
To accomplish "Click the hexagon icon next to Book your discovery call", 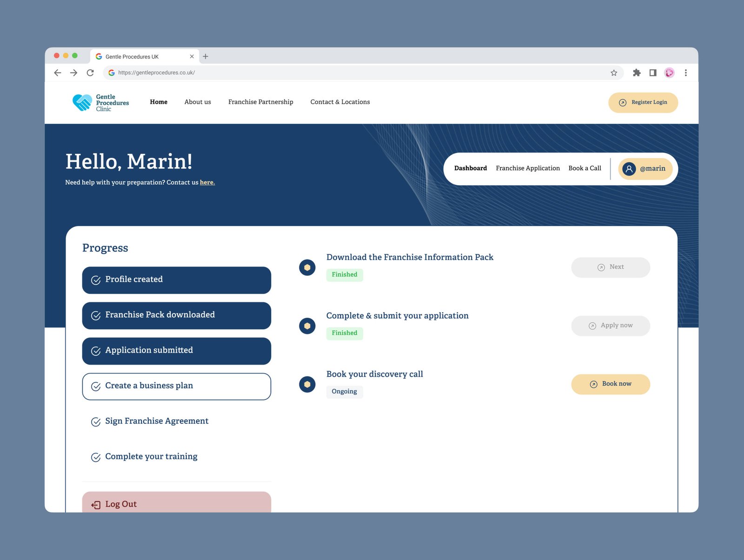I will coord(307,385).
